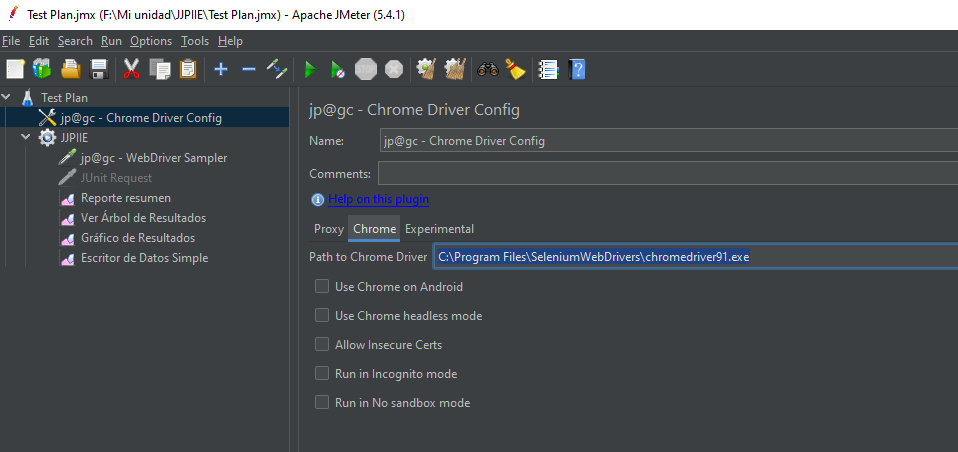Save the test plan with floppy icon
958x452 pixels.
(99, 69)
